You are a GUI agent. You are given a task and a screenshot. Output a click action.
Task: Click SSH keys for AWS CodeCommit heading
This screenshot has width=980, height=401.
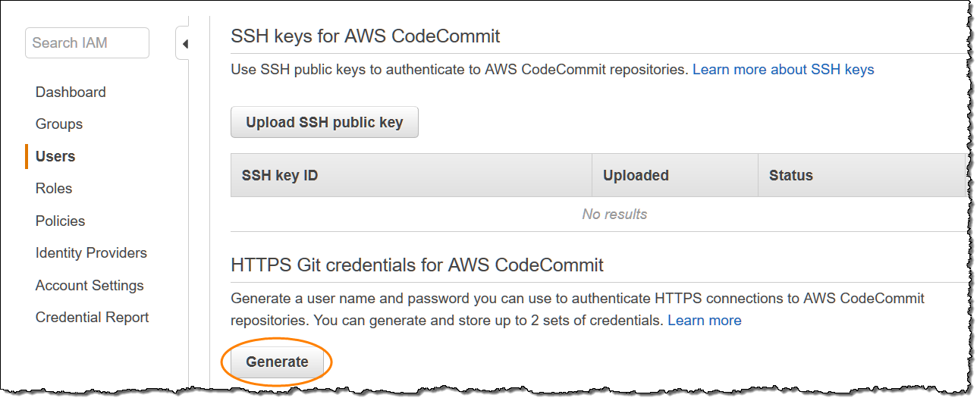pos(366,36)
